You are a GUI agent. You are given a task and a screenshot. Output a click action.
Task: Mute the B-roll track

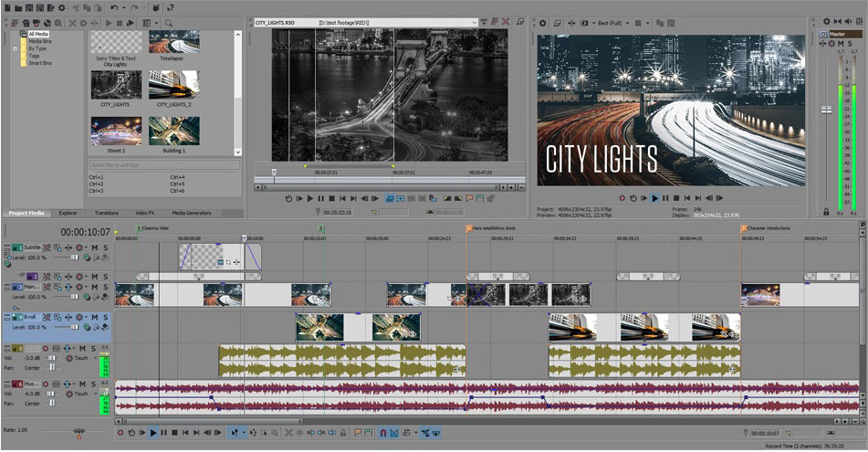click(x=95, y=318)
